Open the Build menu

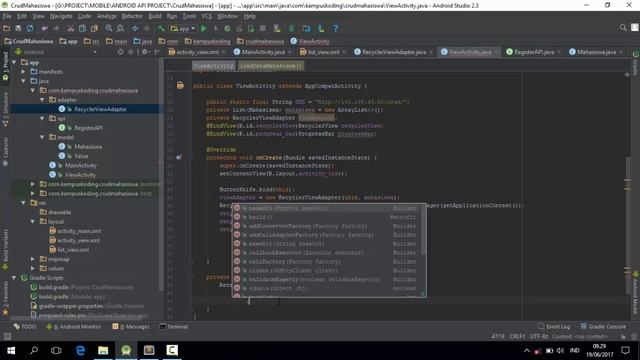coord(155,16)
